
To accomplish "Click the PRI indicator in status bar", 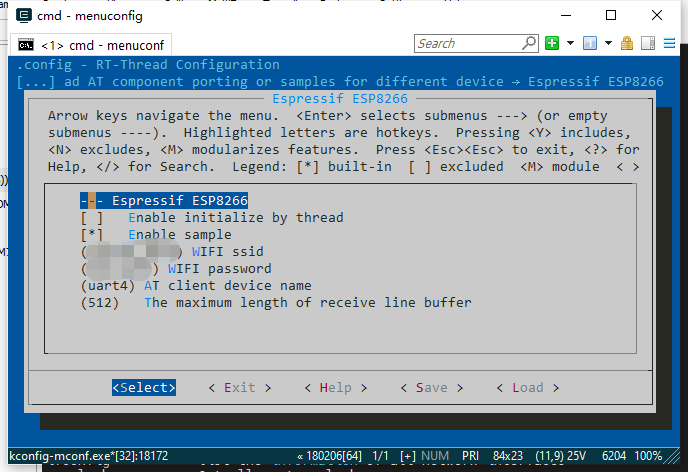I will pos(470,456).
